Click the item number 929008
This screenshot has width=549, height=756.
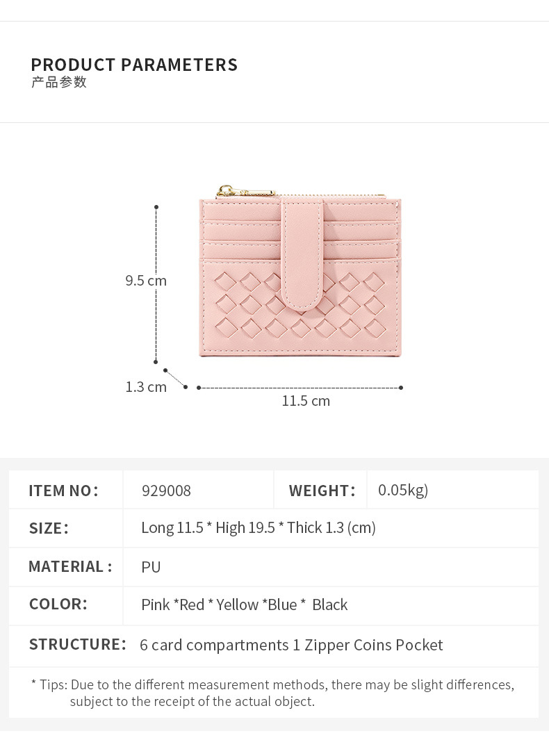[x=166, y=491]
